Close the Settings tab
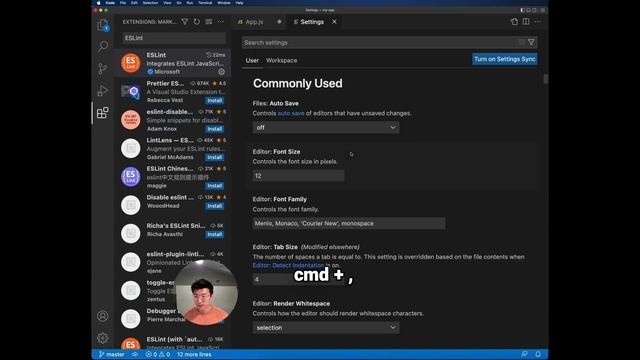The image size is (640, 360). [x=334, y=22]
